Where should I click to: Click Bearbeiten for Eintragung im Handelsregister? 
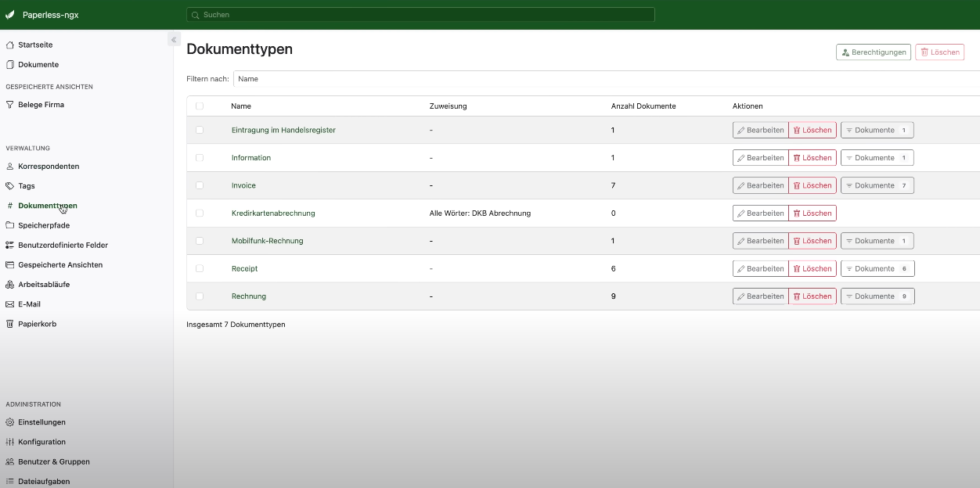coord(761,130)
